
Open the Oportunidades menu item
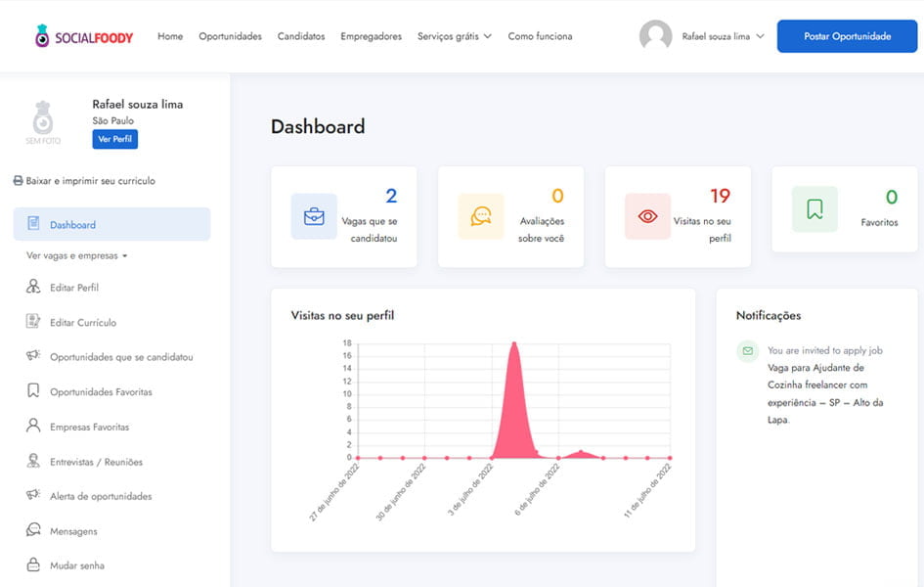coord(230,36)
